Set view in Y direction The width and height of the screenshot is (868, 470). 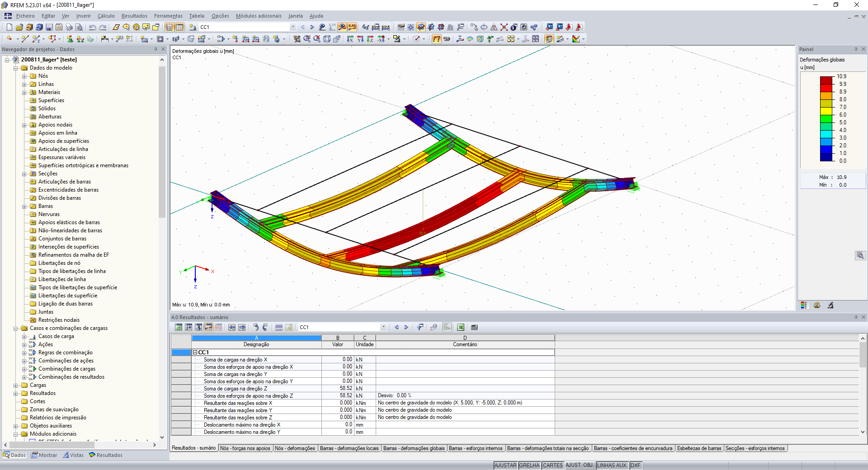point(360,39)
